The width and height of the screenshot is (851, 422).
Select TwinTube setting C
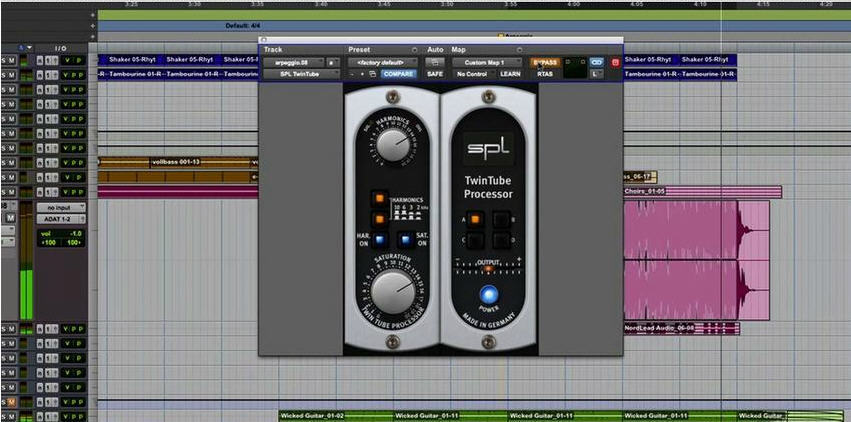click(475, 240)
